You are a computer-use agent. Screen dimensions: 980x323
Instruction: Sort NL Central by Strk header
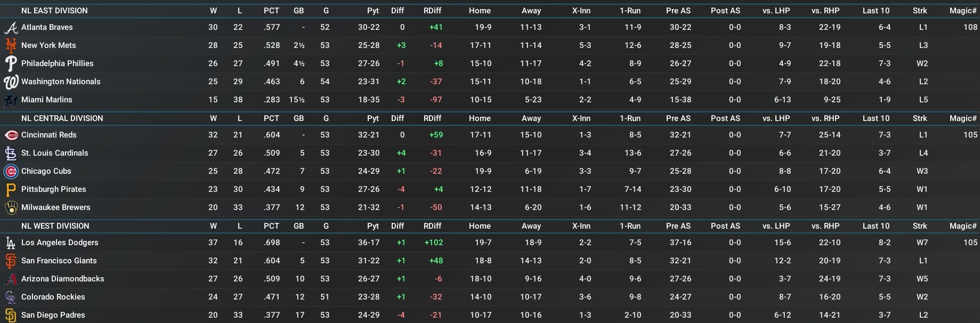(920, 118)
